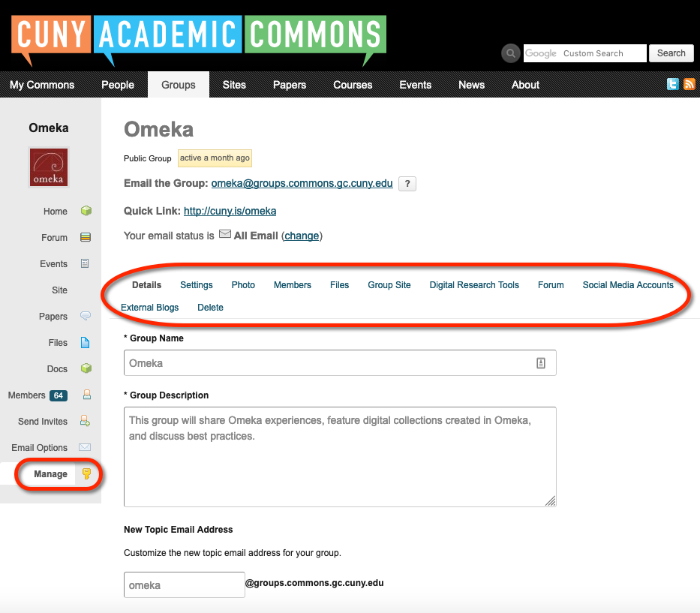This screenshot has height=613, width=700.
Task: Open My Commons in the main navigation
Action: pyautogui.click(x=42, y=85)
